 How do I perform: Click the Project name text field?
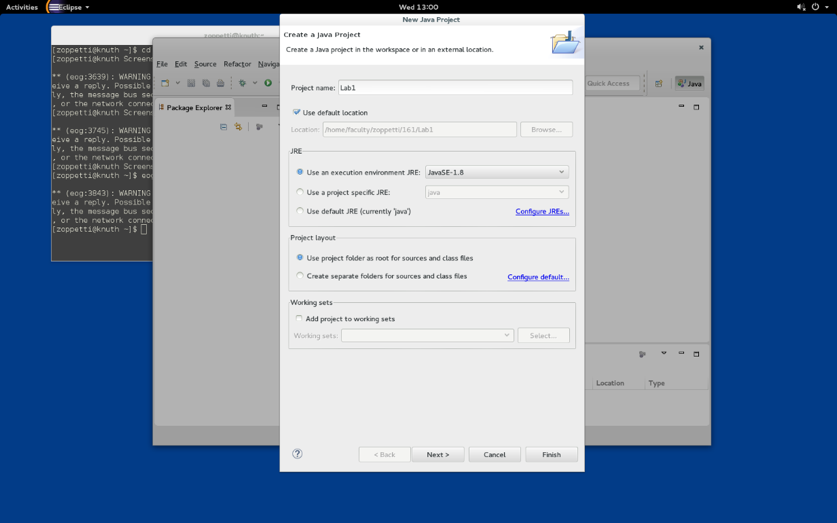point(455,88)
